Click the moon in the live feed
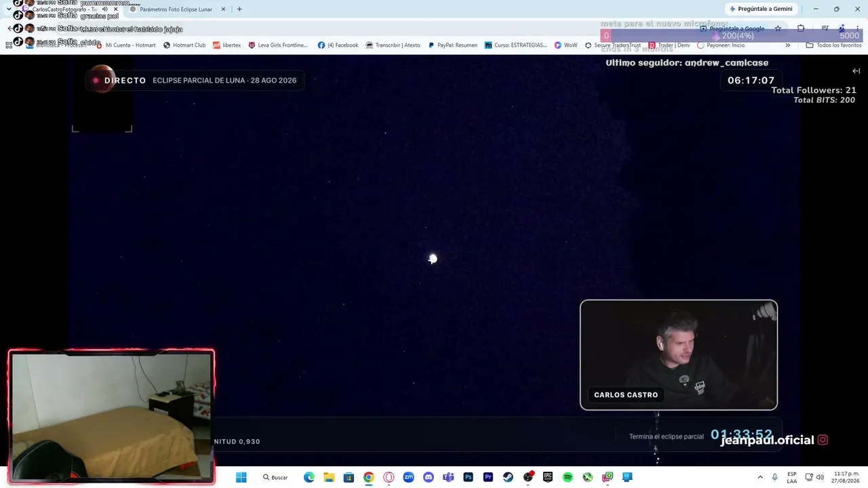 tap(433, 259)
